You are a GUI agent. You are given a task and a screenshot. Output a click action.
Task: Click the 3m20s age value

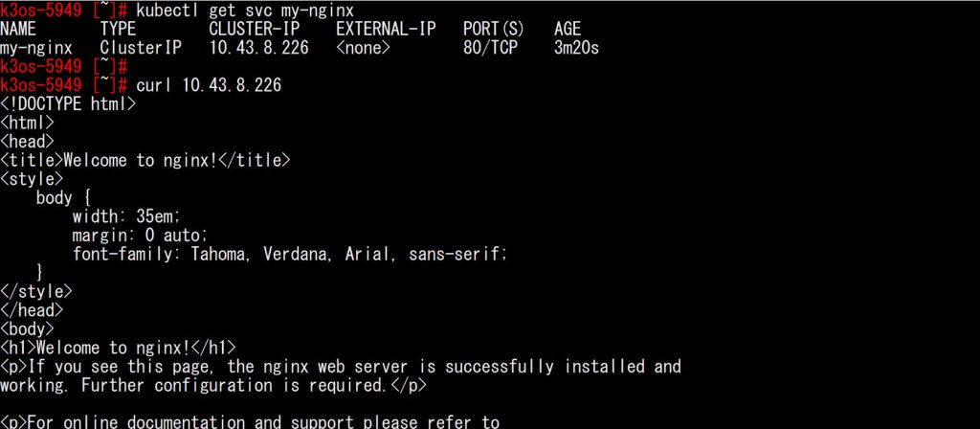576,48
